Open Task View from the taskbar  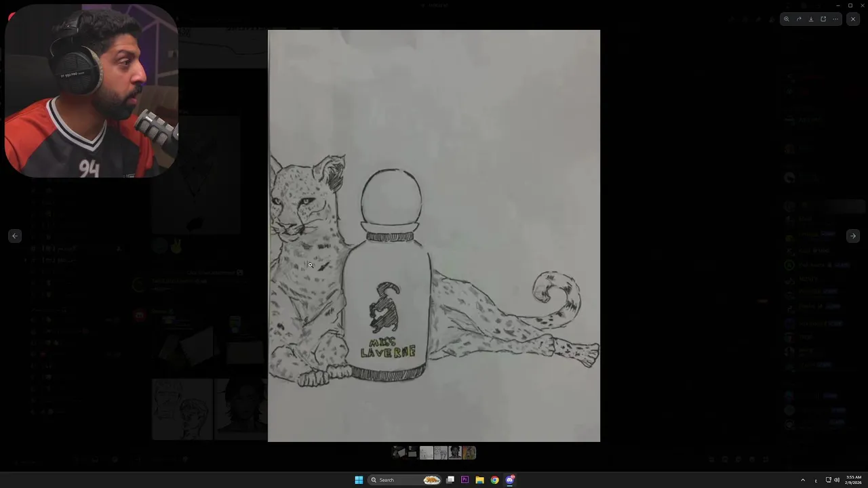[x=450, y=480]
